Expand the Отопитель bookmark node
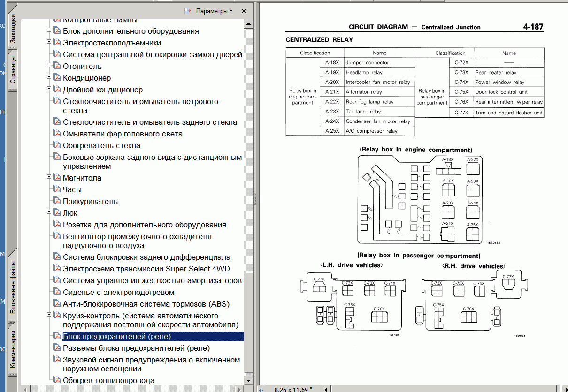The width and height of the screenshot is (568, 392). pyautogui.click(x=49, y=66)
